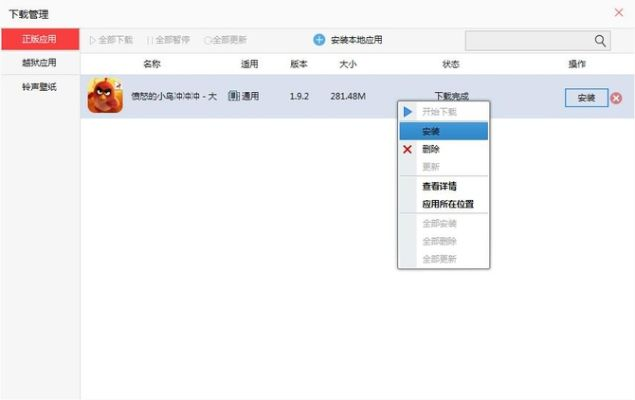Click the 安装本地应用 label

[356, 40]
